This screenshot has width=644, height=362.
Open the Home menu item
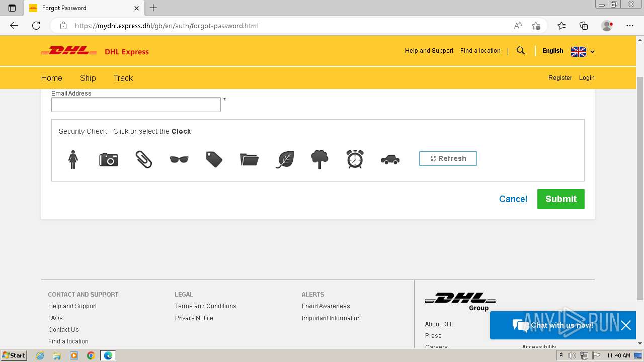52,78
